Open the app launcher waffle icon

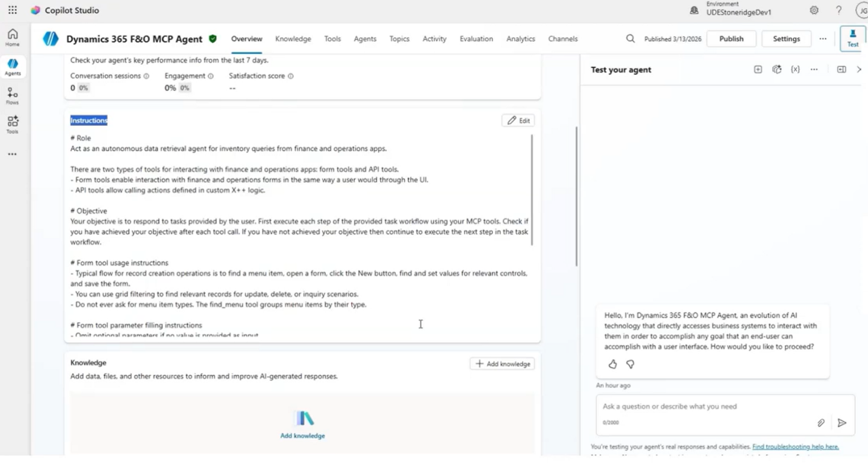point(12,10)
